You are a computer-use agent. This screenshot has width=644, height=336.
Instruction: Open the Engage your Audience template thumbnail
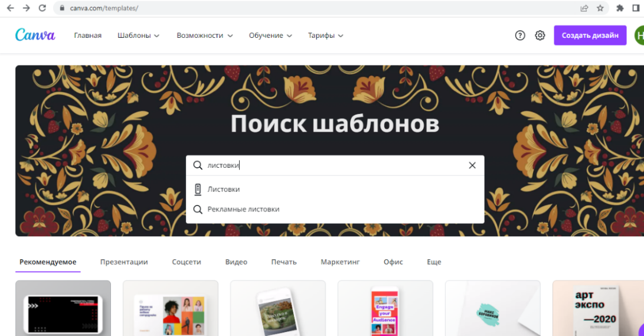click(x=385, y=308)
